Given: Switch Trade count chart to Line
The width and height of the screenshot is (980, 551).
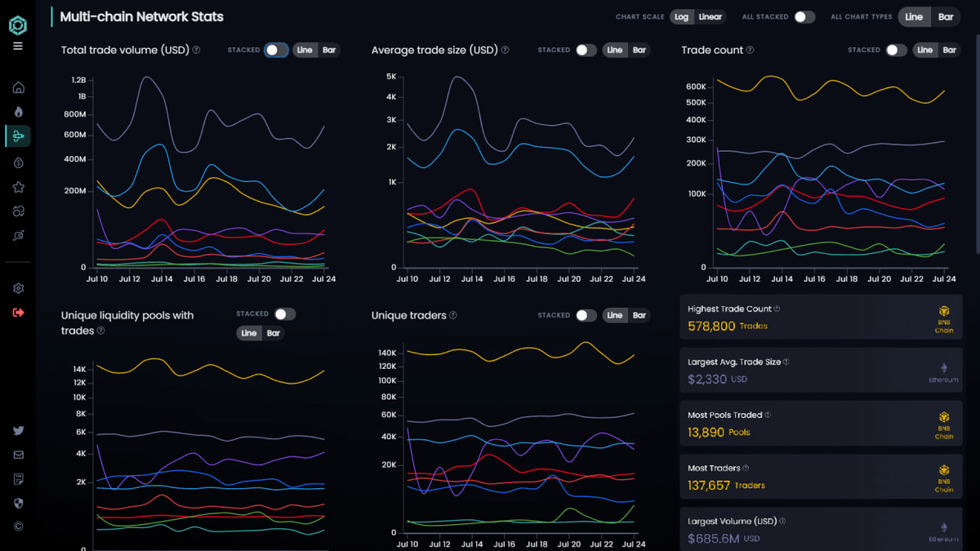Looking at the screenshot, I should (x=925, y=50).
